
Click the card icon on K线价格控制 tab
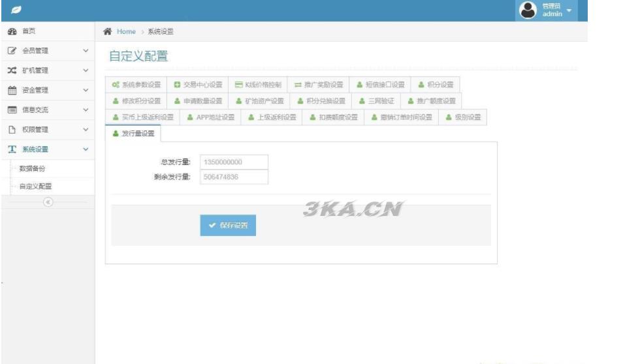click(238, 85)
